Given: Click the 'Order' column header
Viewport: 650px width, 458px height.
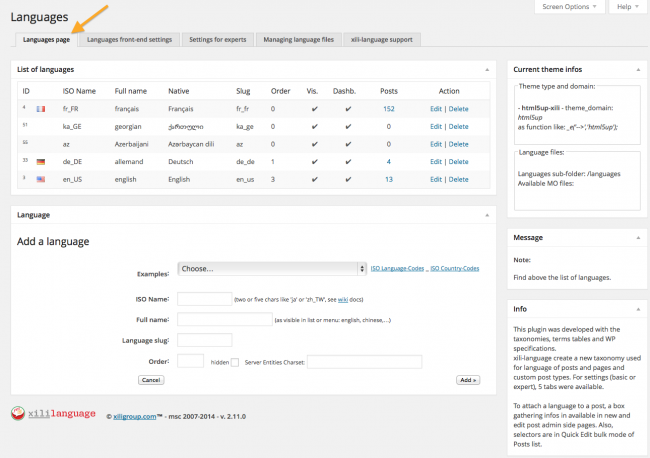Looking at the screenshot, I should coord(281,91).
